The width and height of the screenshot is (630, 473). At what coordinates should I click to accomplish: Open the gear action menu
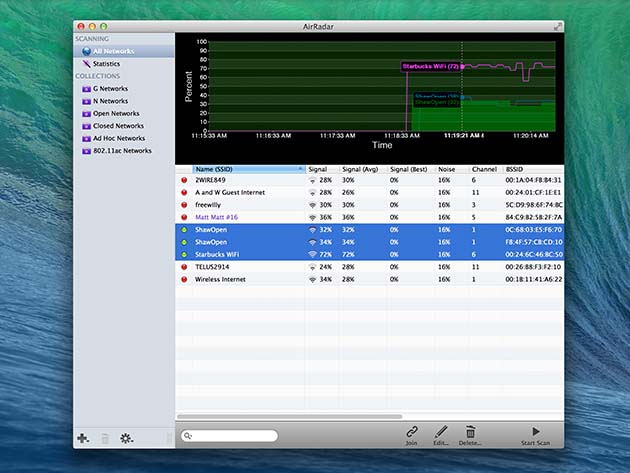pos(127,438)
